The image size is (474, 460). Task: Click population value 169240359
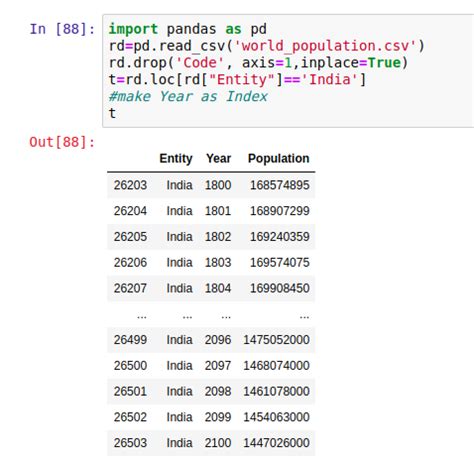coord(280,237)
